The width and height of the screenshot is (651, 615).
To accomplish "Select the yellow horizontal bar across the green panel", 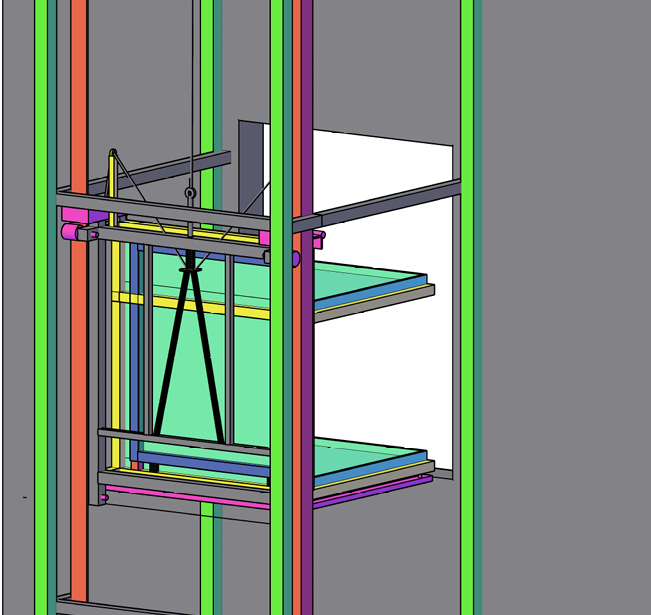I will 190,303.
